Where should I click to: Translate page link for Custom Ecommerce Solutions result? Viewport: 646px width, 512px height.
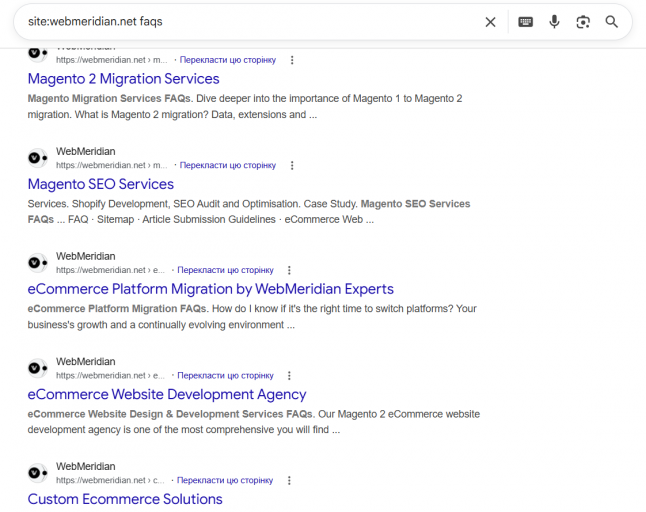point(225,480)
